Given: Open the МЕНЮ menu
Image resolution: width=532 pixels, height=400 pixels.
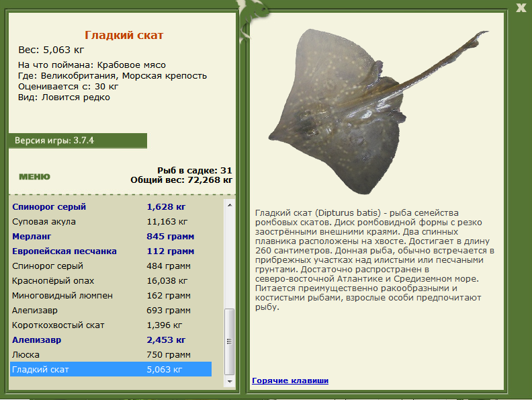Looking at the screenshot, I should pyautogui.click(x=35, y=177).
